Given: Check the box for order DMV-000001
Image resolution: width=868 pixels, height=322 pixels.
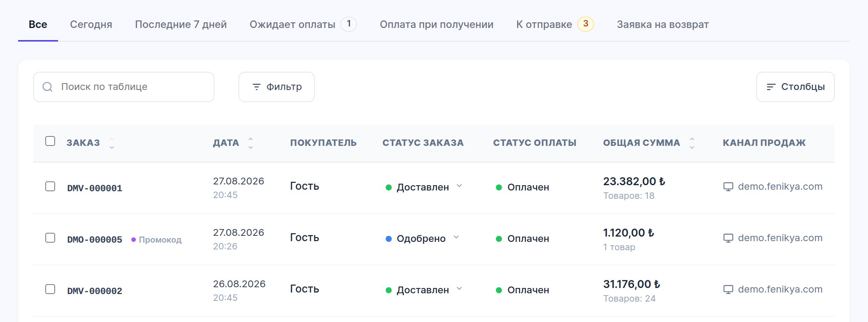Looking at the screenshot, I should pos(50,186).
